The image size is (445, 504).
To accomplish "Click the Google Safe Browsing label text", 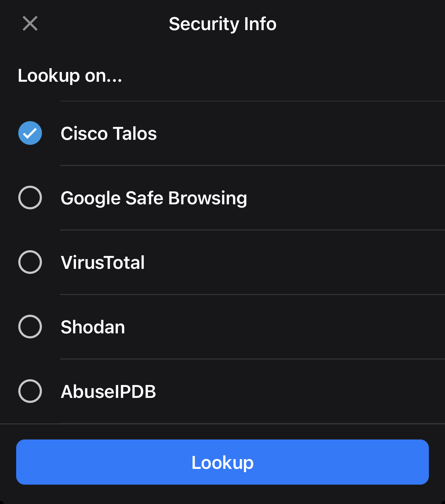I will click(154, 198).
